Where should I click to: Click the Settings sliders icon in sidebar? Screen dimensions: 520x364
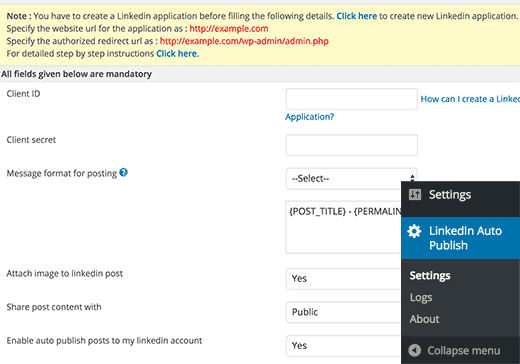pos(415,194)
